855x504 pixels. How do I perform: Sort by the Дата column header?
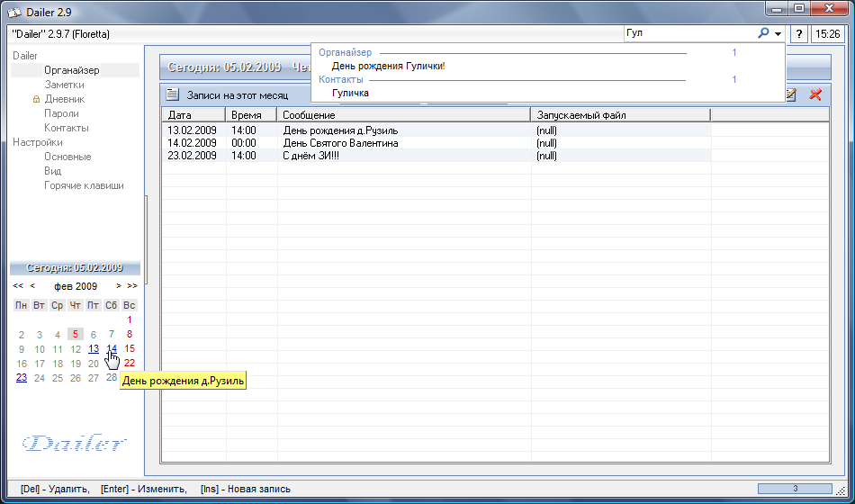[x=193, y=115]
